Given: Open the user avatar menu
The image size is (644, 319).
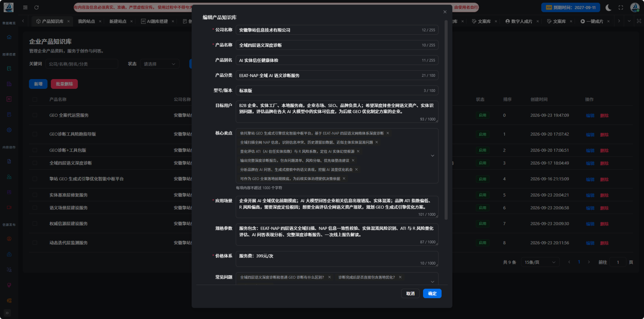Looking at the screenshot, I should (x=635, y=8).
